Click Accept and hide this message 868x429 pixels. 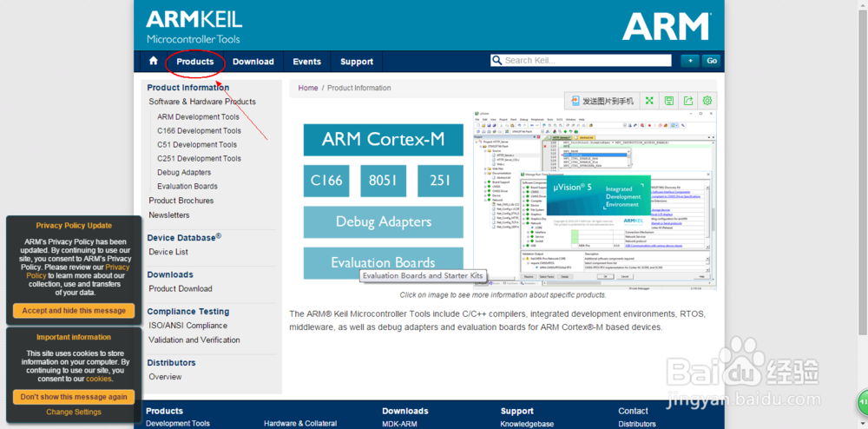point(74,311)
